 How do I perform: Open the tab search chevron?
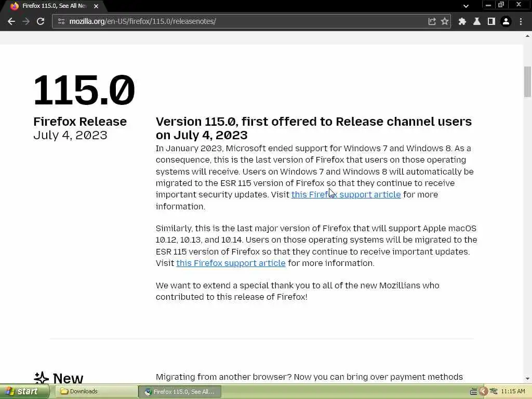click(x=466, y=6)
